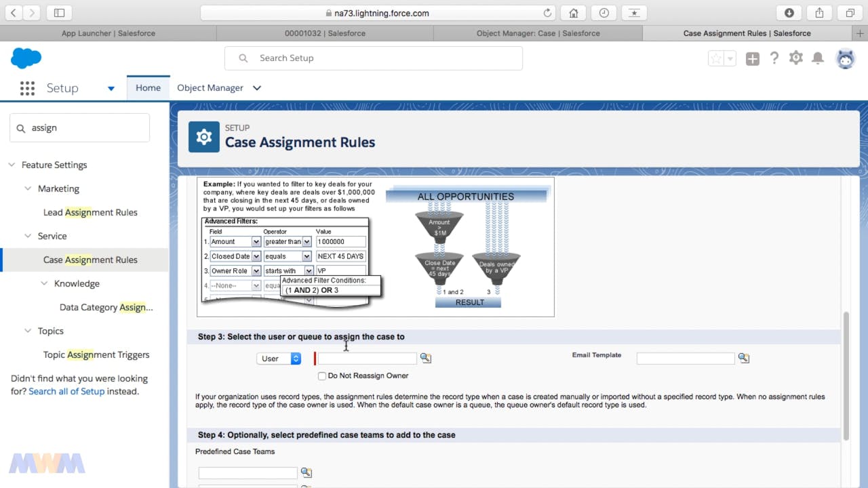Open Salesforce help question mark

[774, 58]
